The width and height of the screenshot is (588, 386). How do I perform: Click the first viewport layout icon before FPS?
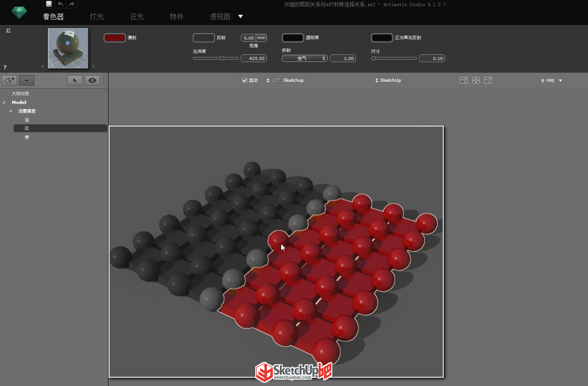click(464, 80)
